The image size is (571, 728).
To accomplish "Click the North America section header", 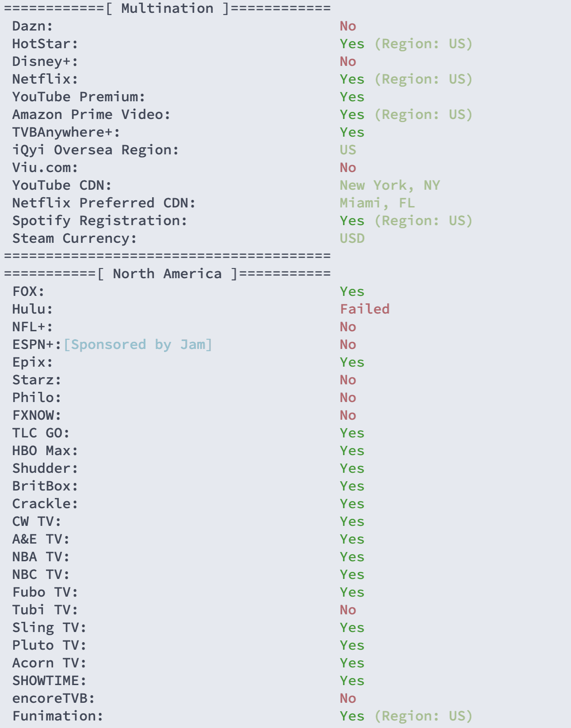I will coord(167,274).
